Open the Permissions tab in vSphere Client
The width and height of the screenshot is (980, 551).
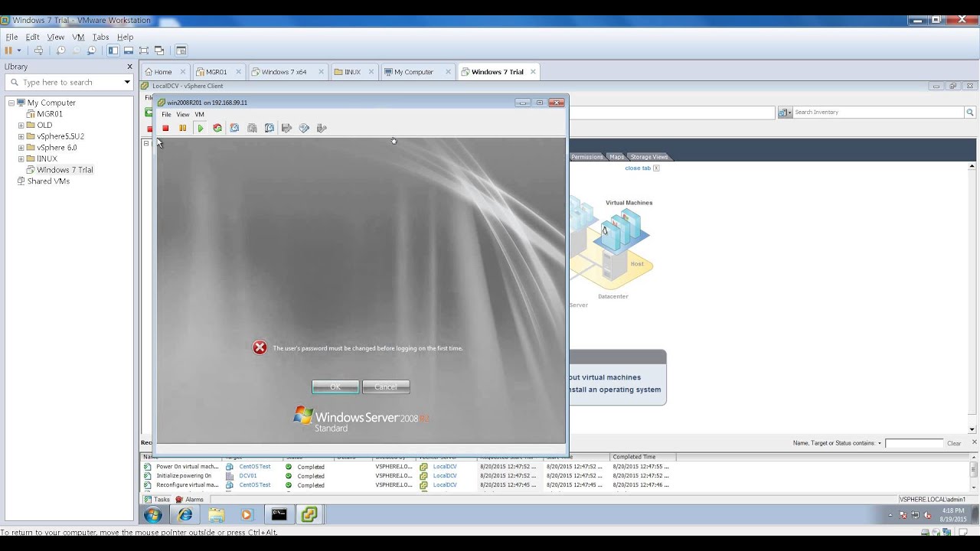click(x=587, y=157)
